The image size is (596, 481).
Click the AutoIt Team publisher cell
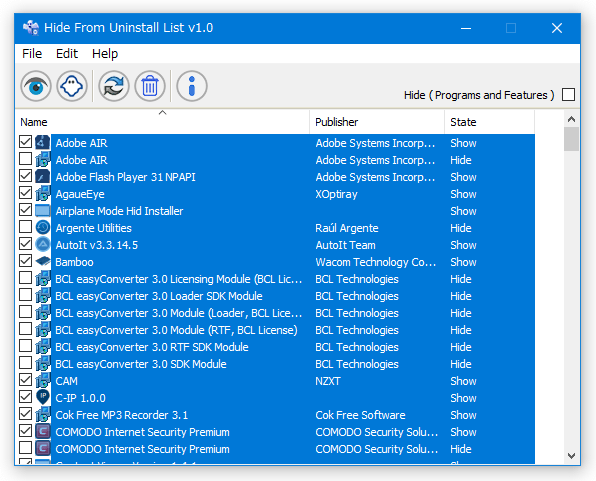click(345, 245)
